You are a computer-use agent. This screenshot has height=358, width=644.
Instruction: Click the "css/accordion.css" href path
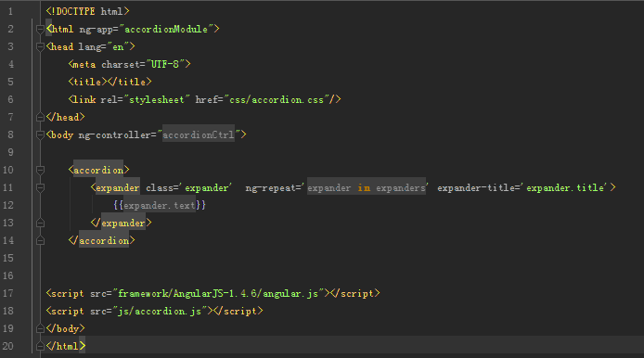[x=277, y=100]
